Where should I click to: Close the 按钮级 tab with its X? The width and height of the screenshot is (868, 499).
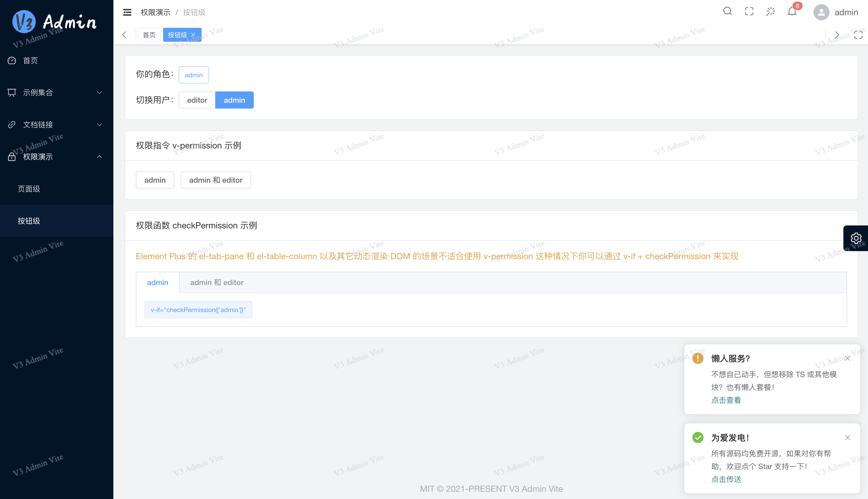pos(193,34)
